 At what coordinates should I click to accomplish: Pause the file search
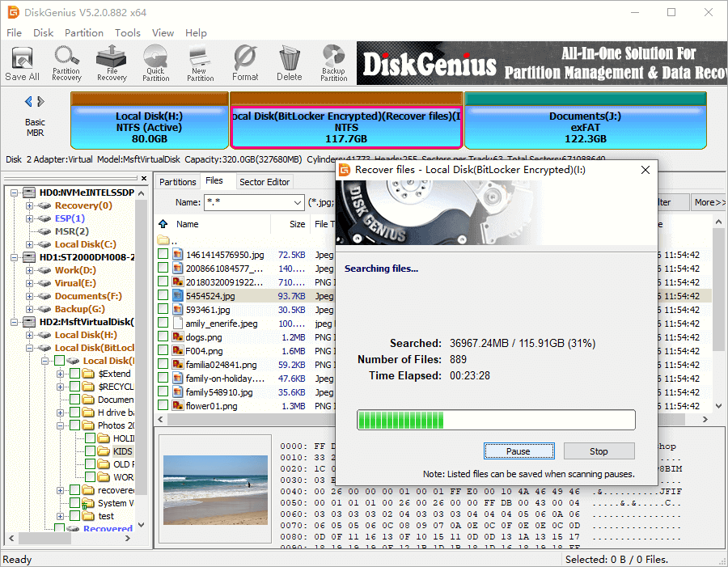pos(518,451)
